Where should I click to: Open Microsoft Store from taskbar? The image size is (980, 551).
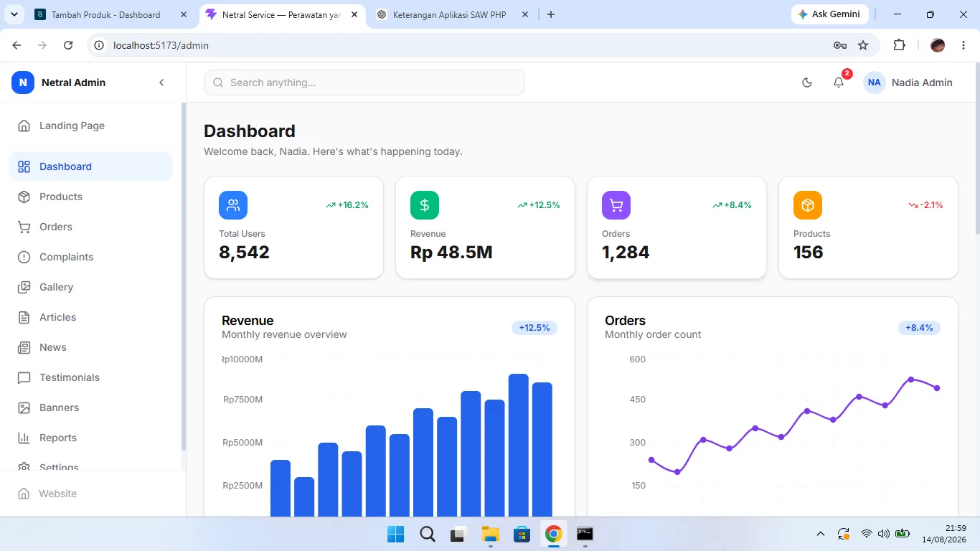(x=522, y=534)
